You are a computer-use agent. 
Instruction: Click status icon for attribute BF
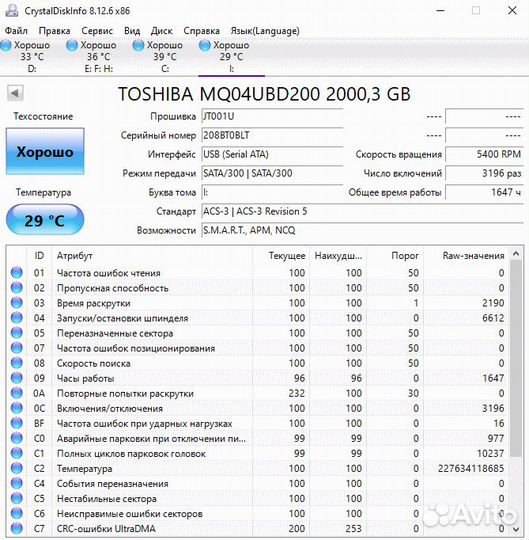click(x=17, y=423)
